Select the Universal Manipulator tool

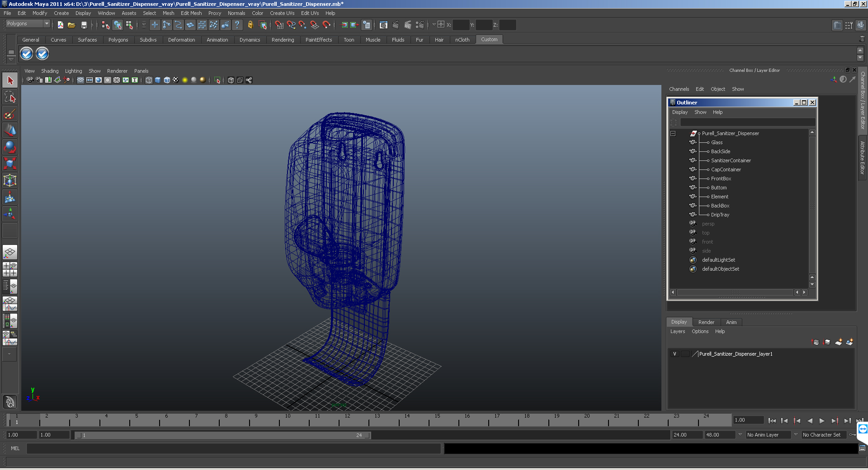pyautogui.click(x=10, y=180)
